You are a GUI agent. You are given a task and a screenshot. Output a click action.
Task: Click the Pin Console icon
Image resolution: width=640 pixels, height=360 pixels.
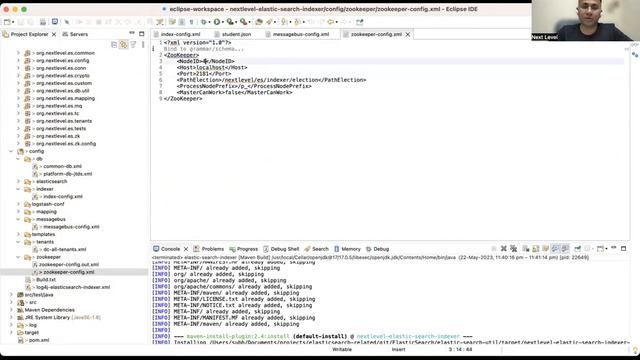coord(577,249)
